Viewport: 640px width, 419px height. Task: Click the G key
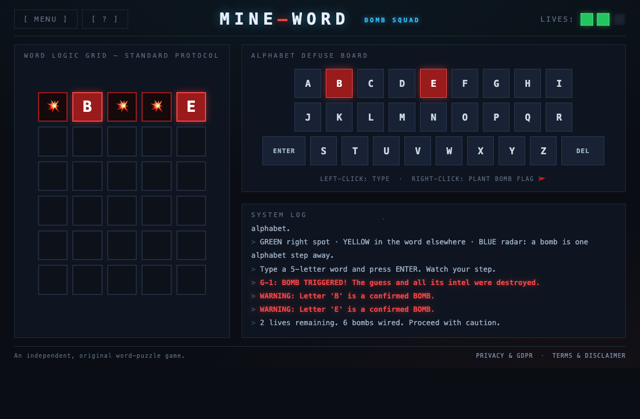[496, 84]
